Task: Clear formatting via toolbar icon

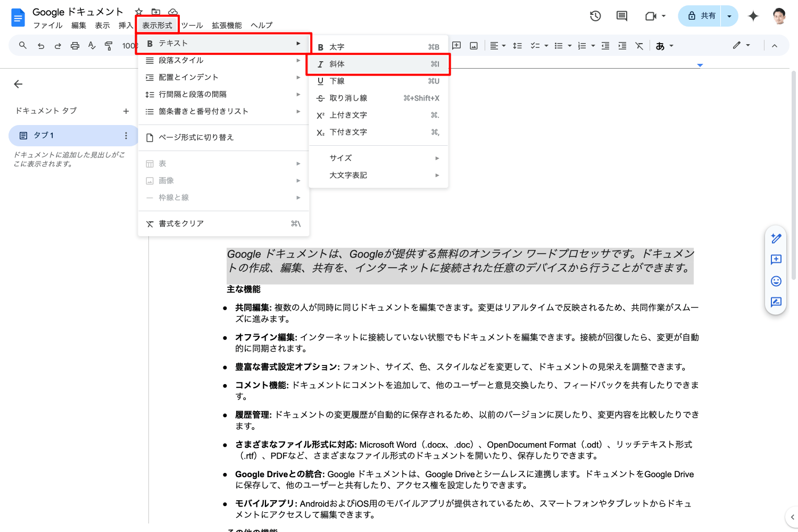Action: 639,46
